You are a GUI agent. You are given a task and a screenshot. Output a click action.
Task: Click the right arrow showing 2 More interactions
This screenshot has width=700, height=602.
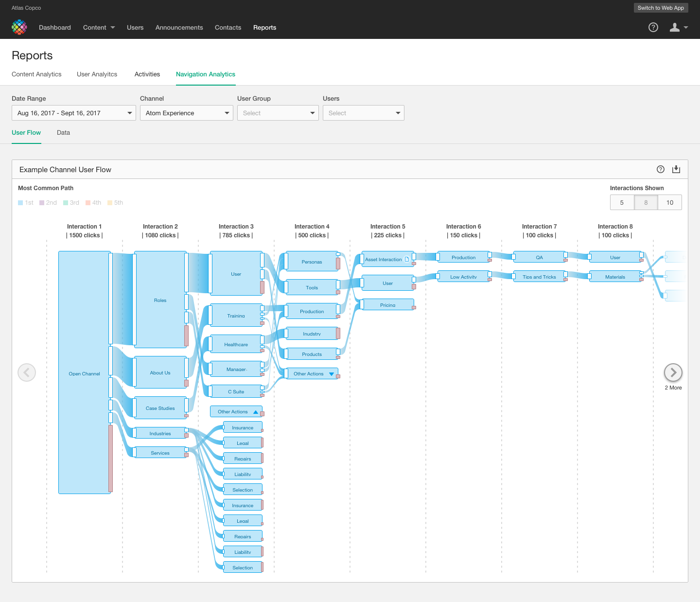click(x=673, y=372)
